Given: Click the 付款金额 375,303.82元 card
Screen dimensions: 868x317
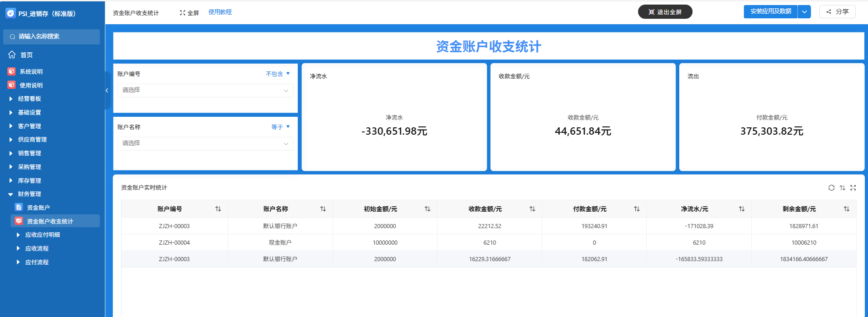Looking at the screenshot, I should [772, 117].
